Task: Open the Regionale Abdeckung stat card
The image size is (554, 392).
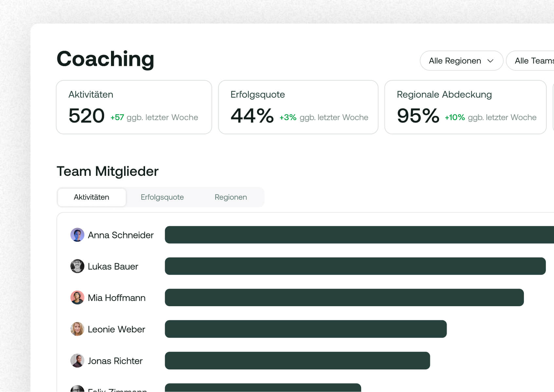Action: coord(465,107)
